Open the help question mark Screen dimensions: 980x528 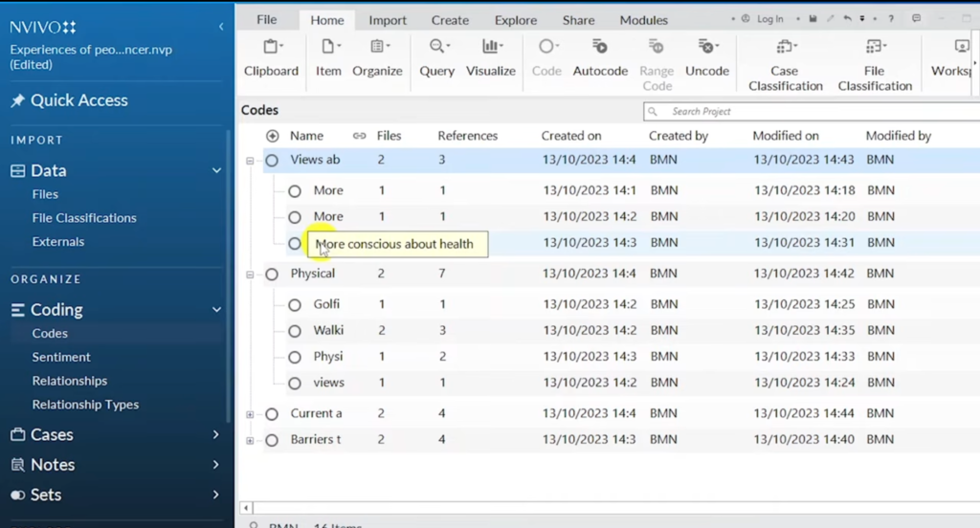tap(891, 19)
